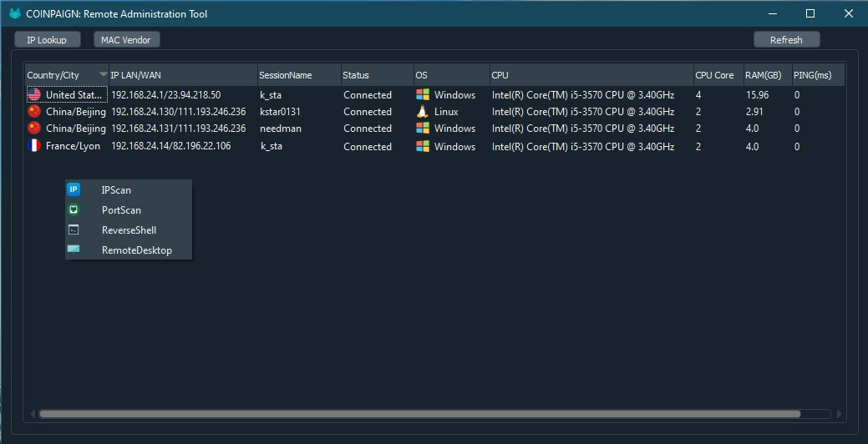This screenshot has height=444, width=868.
Task: Click the Linux penguin icon for kstar0131
Action: click(423, 112)
